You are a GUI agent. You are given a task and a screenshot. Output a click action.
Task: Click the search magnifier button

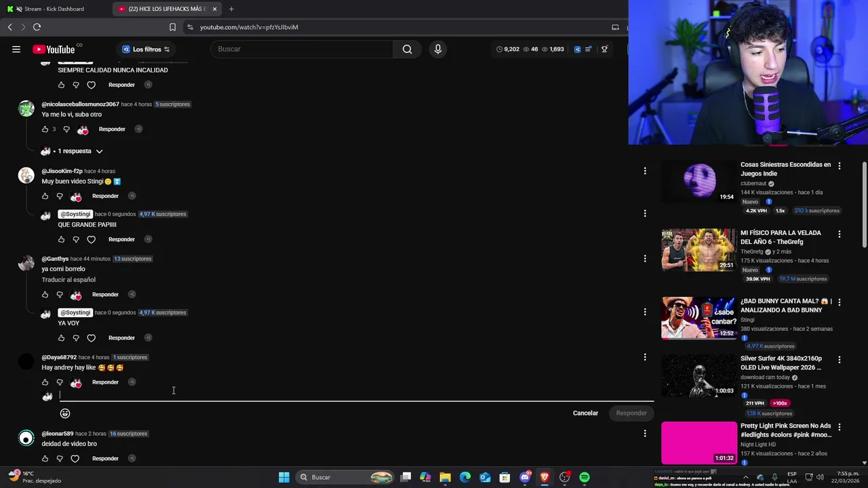[407, 49]
